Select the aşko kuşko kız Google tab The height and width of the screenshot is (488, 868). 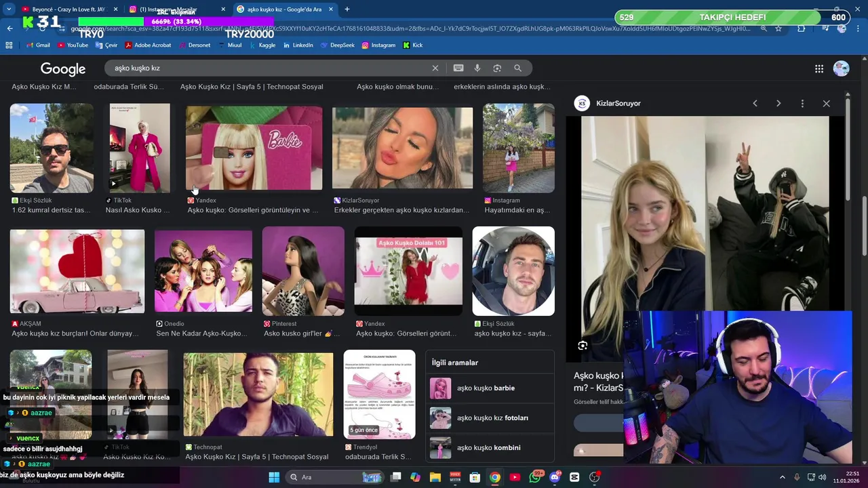(285, 9)
